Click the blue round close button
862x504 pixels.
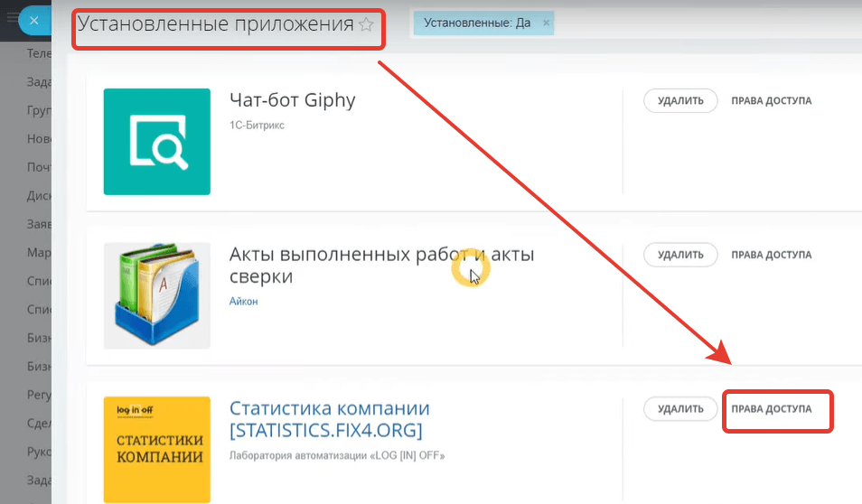34,21
